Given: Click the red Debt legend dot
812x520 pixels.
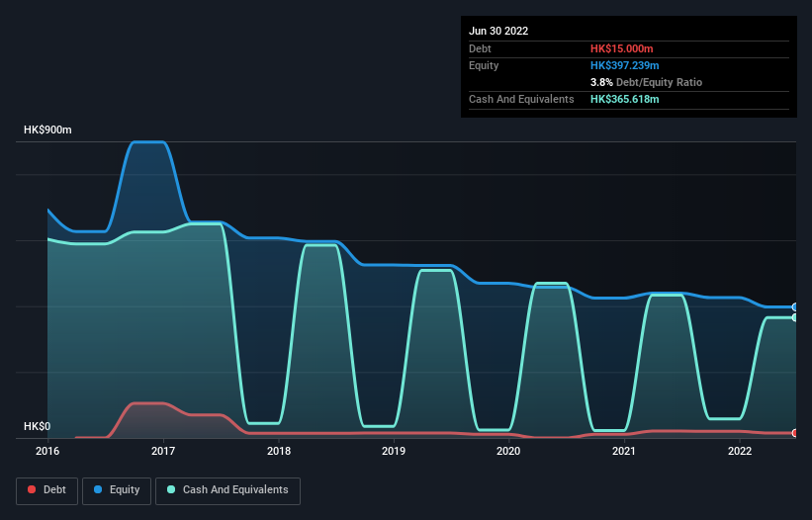Looking at the screenshot, I should (32, 489).
